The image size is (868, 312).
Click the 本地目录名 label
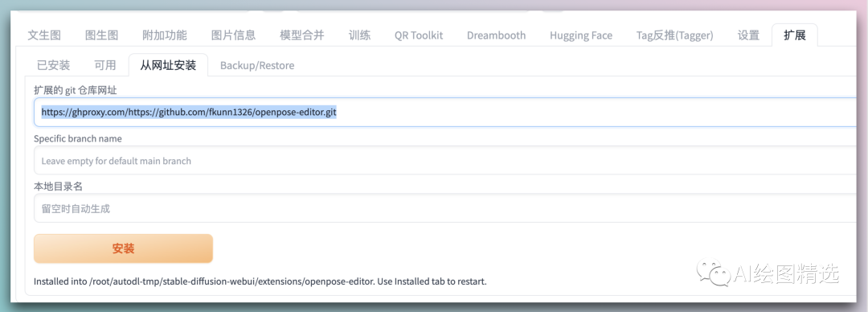(58, 187)
